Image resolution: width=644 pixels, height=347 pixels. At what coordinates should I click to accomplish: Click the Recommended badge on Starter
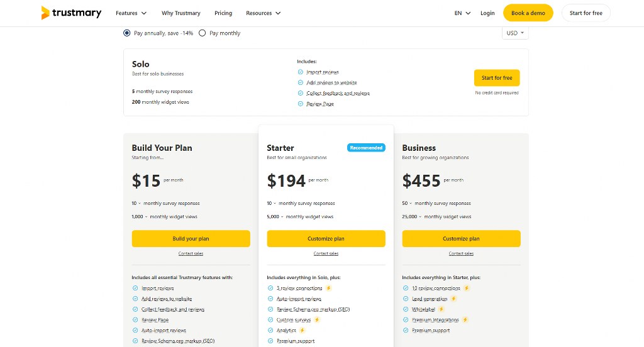pos(366,148)
